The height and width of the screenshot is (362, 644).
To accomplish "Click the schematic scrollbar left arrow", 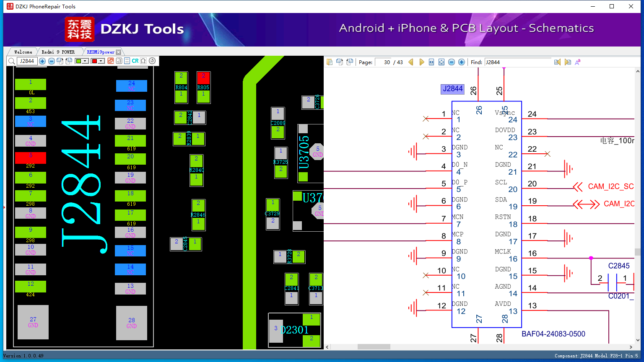I will coord(327,347).
